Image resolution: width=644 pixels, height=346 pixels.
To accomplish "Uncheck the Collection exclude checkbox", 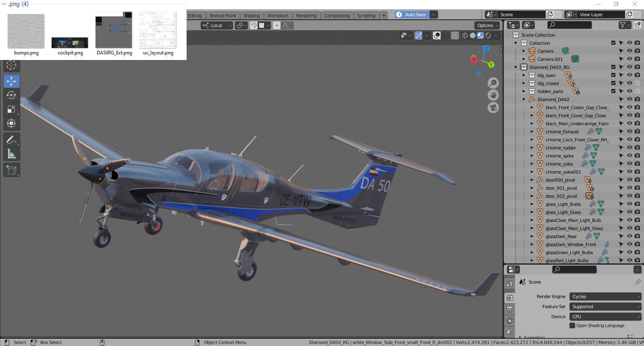I will pos(613,43).
